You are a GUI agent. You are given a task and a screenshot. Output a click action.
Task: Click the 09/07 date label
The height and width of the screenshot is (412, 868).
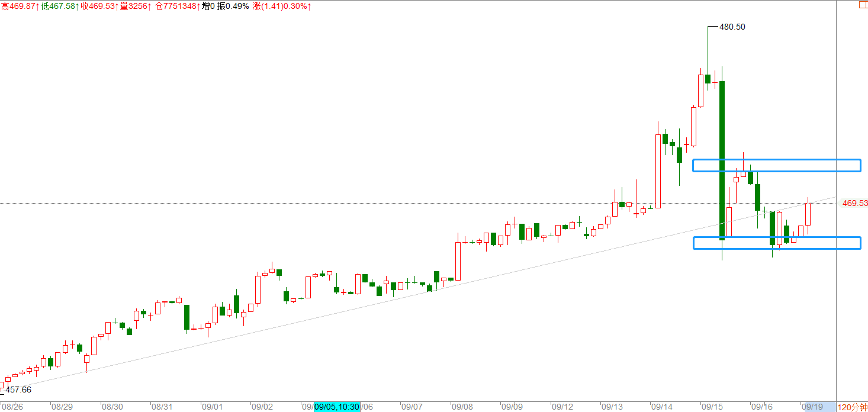[412, 407]
